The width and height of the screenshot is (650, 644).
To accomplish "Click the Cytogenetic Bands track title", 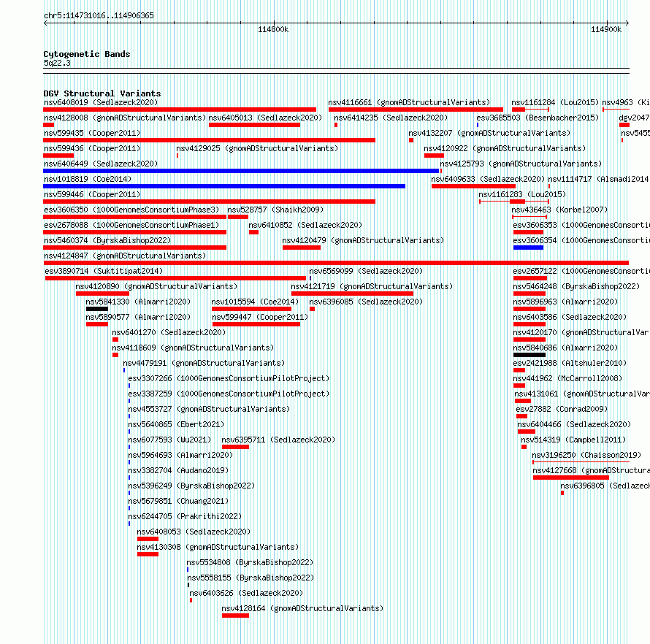I will 87,54.
